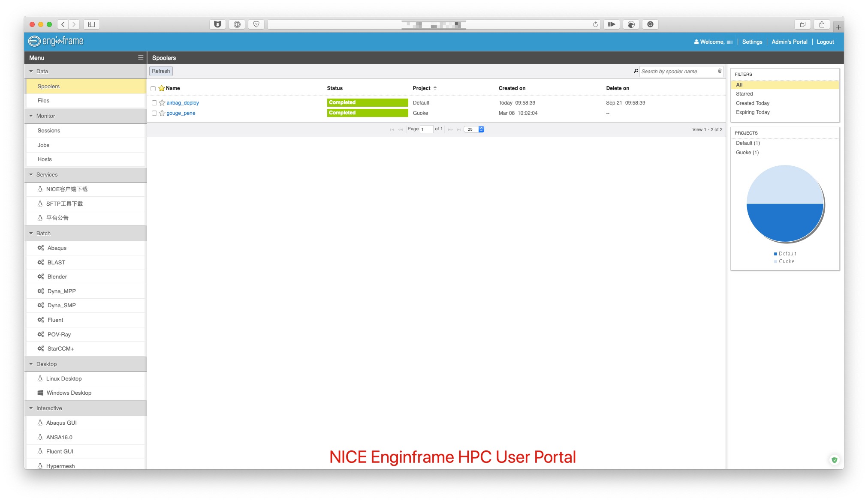
Task: Click the Abaqus gears icon
Action: point(41,248)
